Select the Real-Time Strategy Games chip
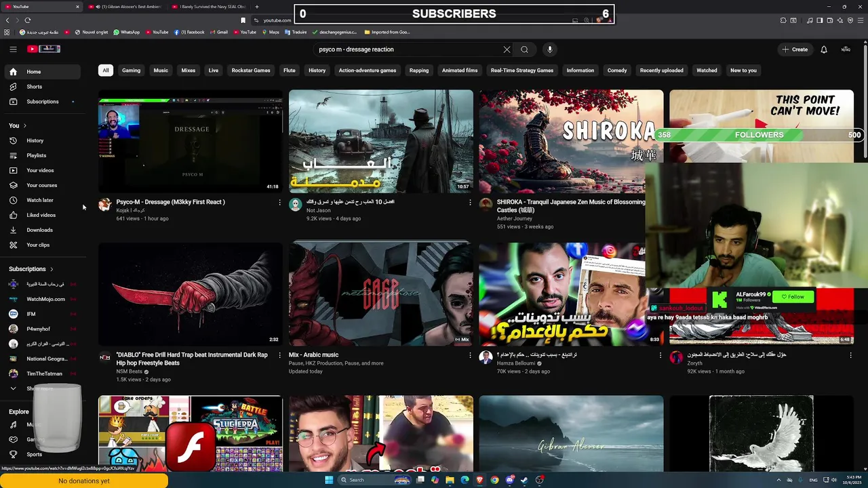 522,70
